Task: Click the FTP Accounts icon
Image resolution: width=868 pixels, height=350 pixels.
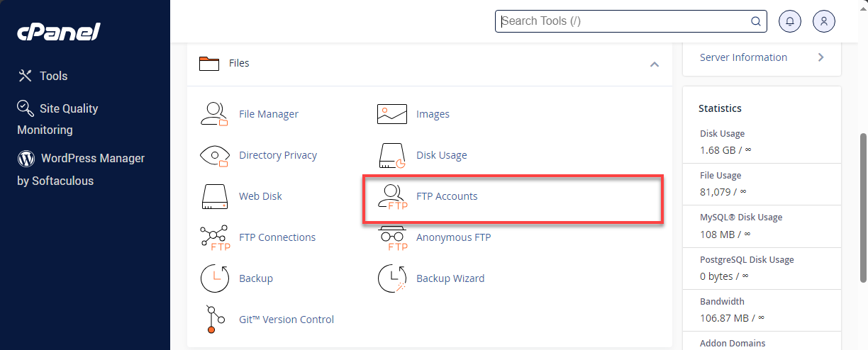Action: tap(392, 197)
